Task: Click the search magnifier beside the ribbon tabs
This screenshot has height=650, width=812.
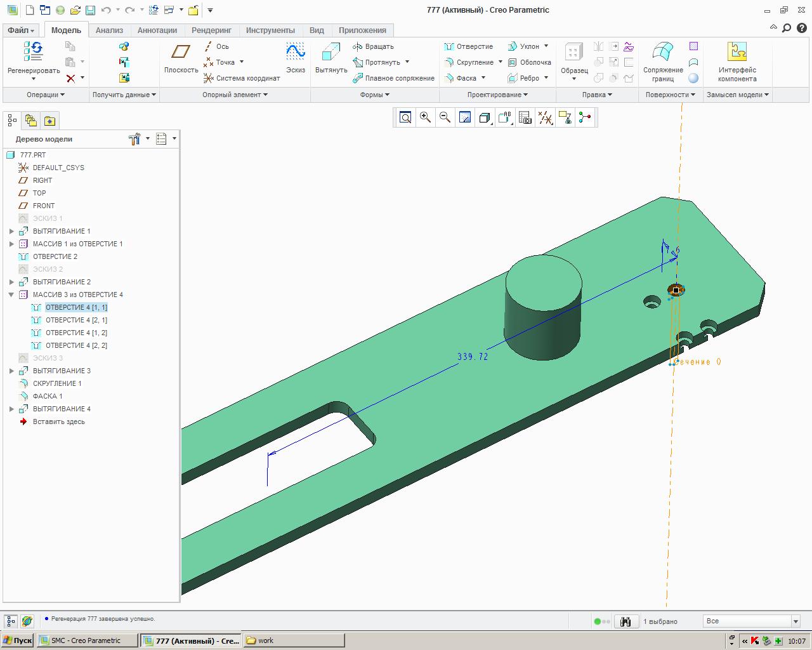Action: pos(787,28)
